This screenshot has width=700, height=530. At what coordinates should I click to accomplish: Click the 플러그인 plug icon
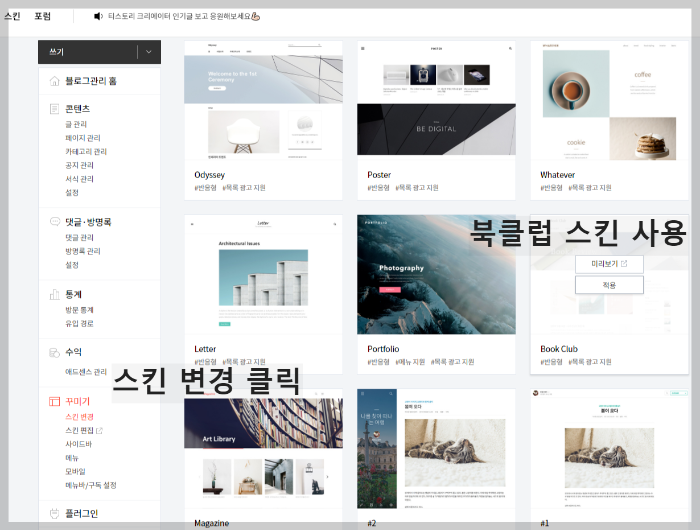[x=54, y=513]
